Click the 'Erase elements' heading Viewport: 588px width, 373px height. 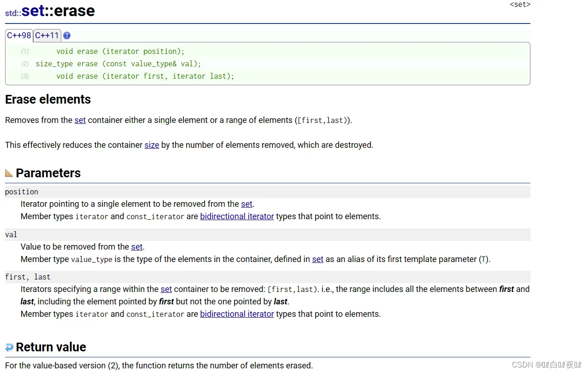pyautogui.click(x=48, y=99)
